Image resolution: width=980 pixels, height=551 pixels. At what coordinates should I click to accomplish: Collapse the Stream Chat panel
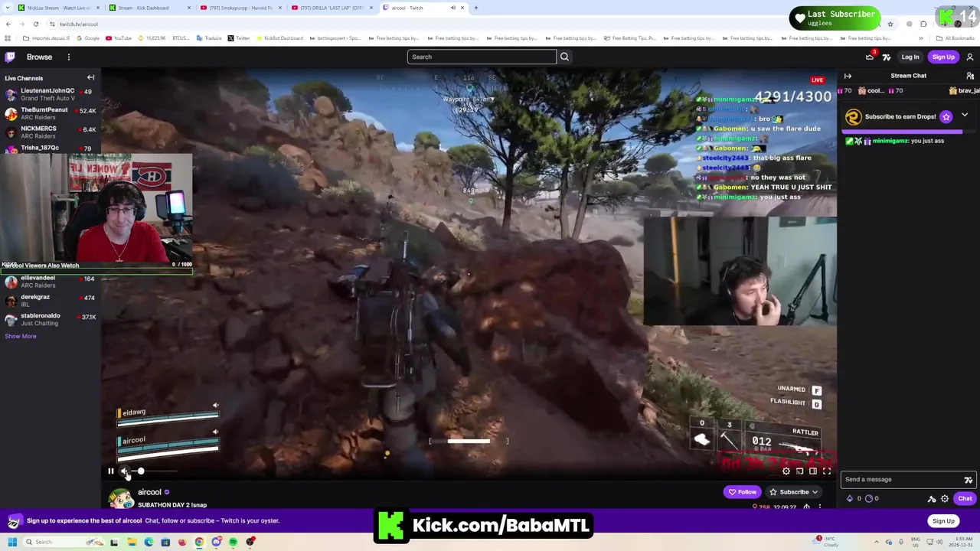[x=848, y=76]
